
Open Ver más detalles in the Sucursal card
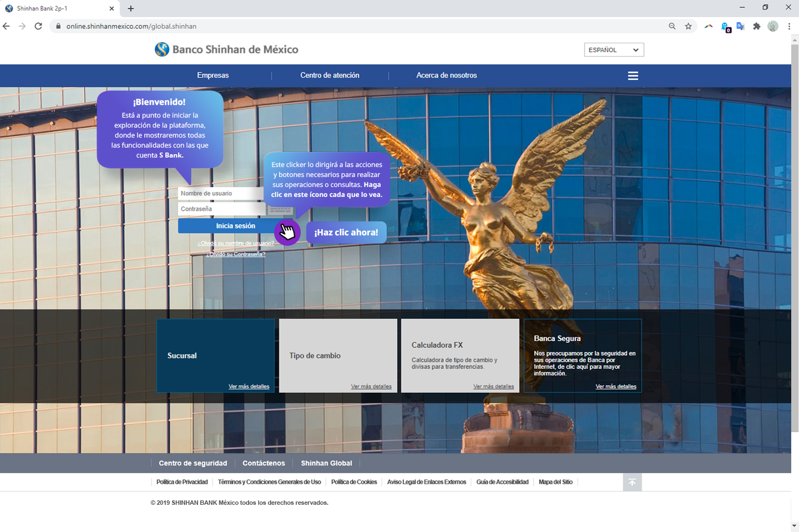(249, 387)
